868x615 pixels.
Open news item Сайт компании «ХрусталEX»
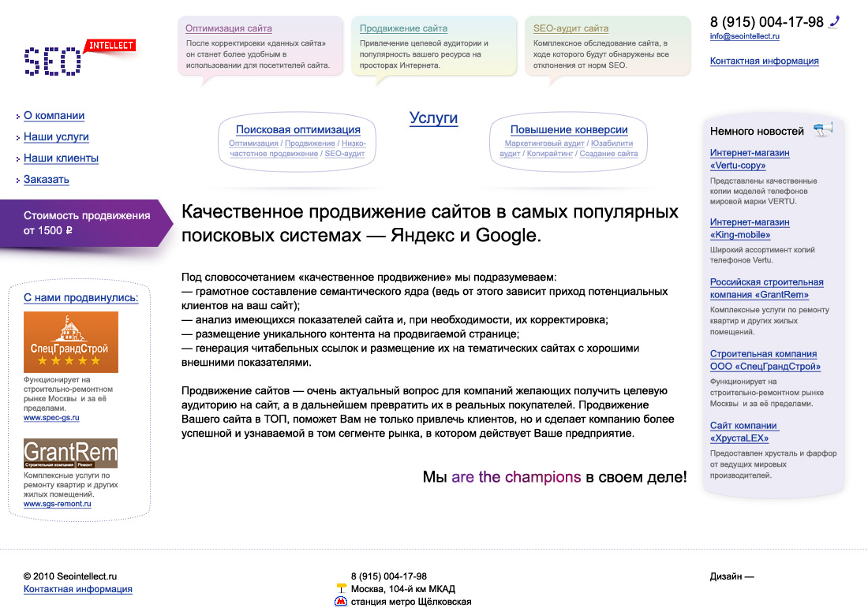(744, 431)
